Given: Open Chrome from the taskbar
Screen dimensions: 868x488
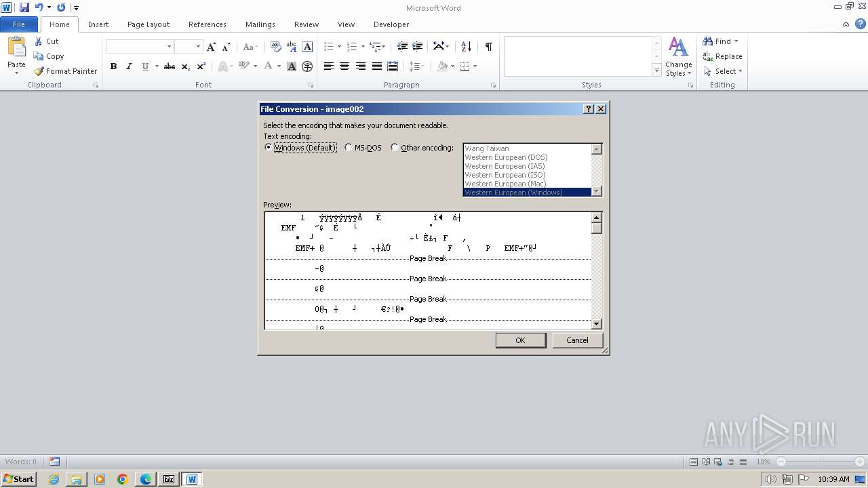Looking at the screenshot, I should (123, 479).
